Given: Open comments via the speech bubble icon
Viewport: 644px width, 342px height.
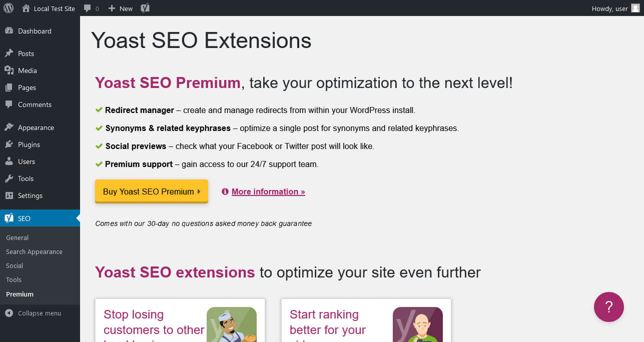Looking at the screenshot, I should coord(88,8).
